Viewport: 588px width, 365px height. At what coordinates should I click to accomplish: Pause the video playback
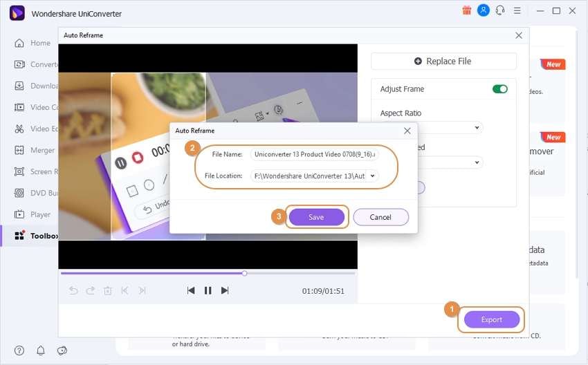(x=208, y=290)
